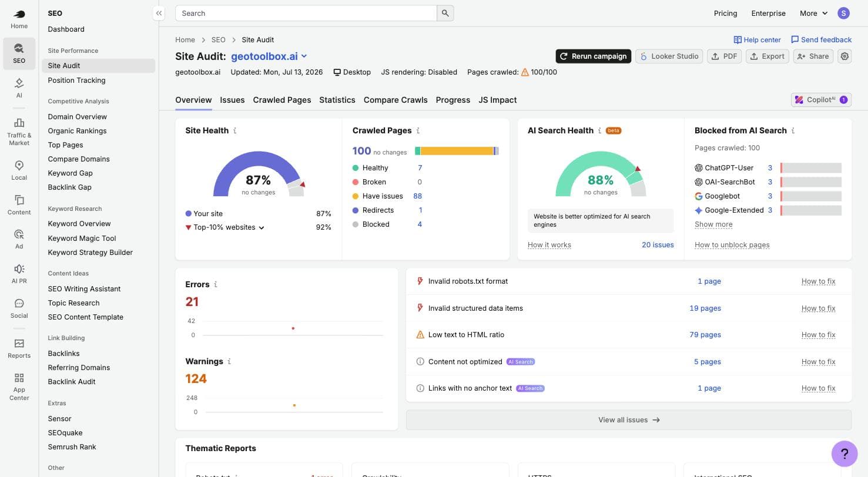Click the AI Search Health info icon
Viewport: 868px width, 477px height.
click(599, 130)
